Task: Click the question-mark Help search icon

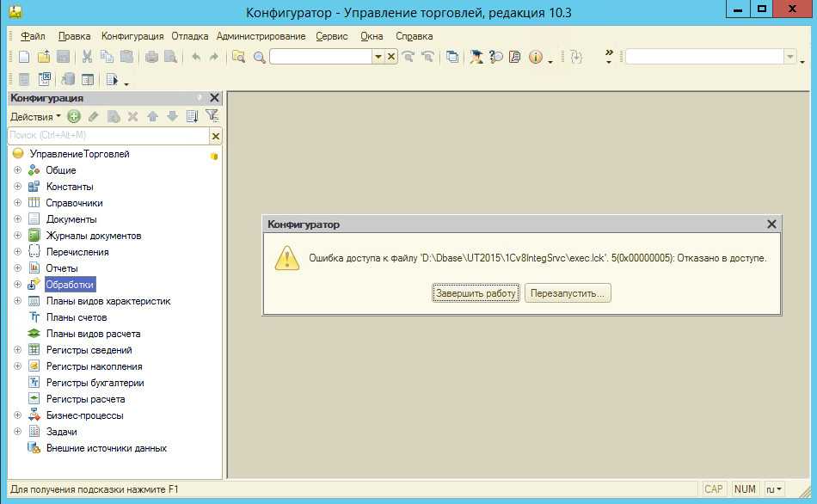Action: point(496,57)
